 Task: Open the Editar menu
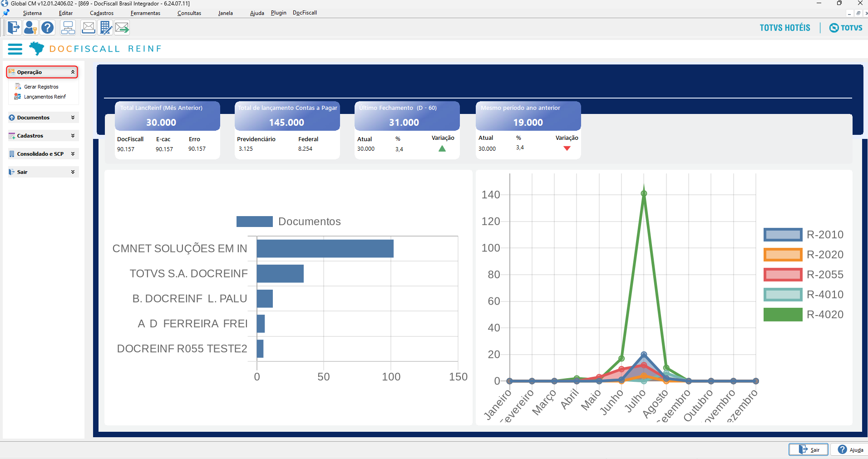click(66, 13)
